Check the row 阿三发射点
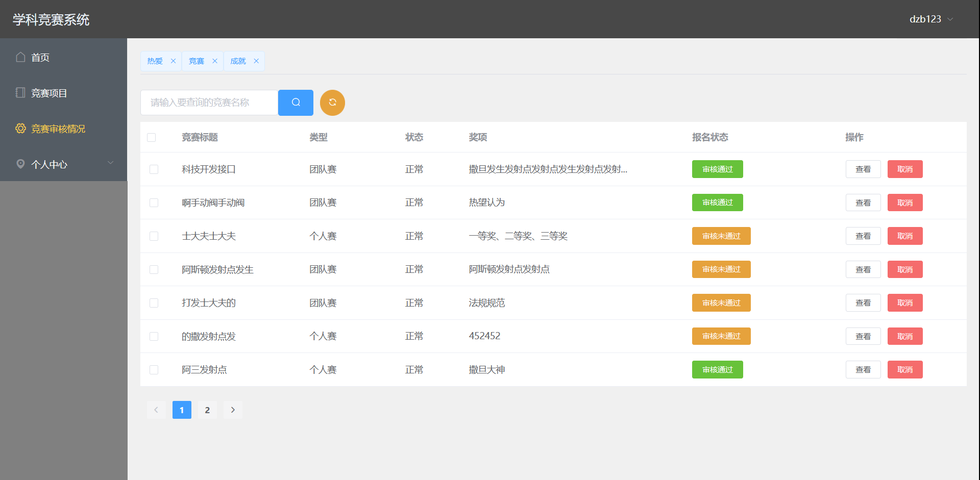The width and height of the screenshot is (980, 480). [154, 370]
